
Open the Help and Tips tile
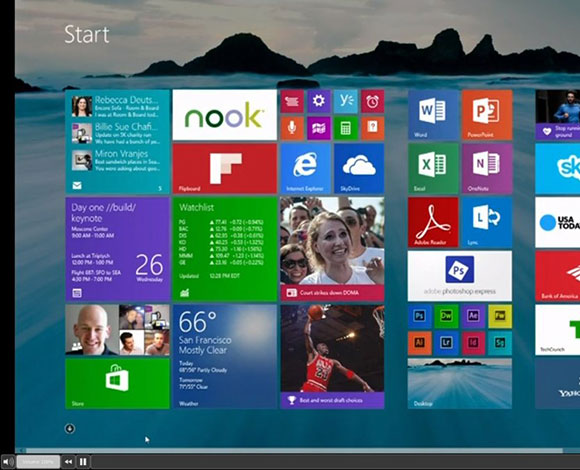[x=372, y=128]
